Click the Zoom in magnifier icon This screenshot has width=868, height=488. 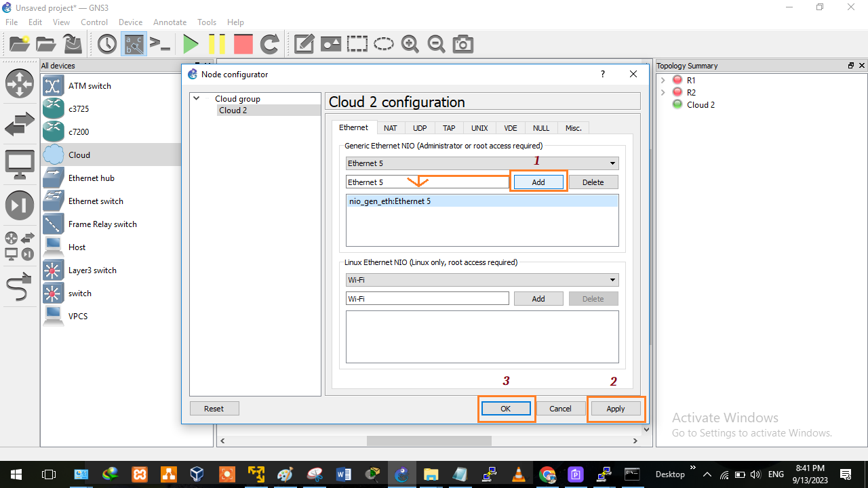tap(410, 45)
